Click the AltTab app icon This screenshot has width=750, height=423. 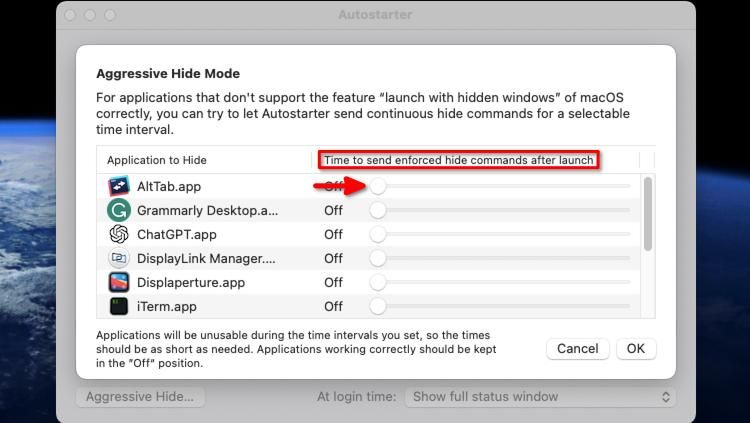point(119,186)
